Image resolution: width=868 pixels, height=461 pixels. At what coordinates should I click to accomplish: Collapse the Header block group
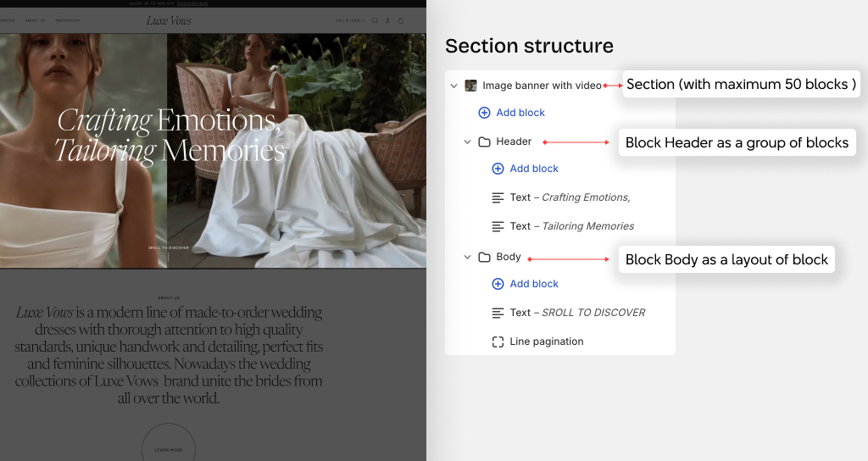click(468, 142)
